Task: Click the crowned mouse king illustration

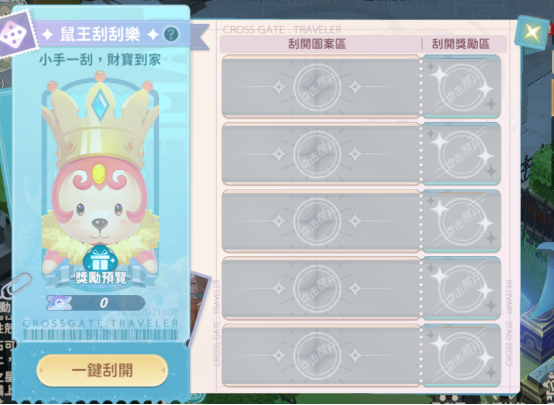Action: pyautogui.click(x=100, y=173)
